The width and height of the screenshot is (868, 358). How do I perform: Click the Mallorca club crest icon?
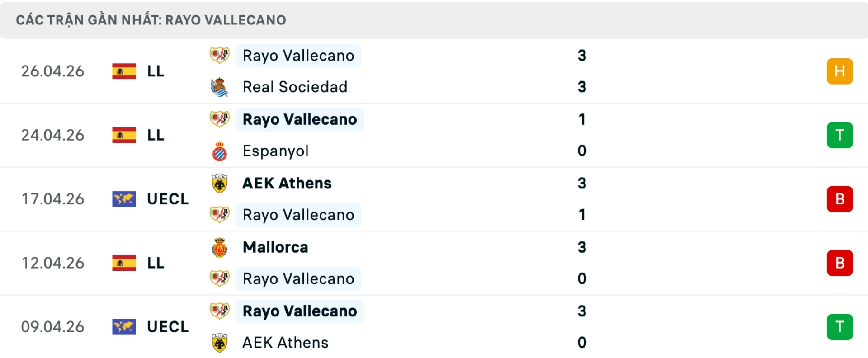[x=220, y=248]
